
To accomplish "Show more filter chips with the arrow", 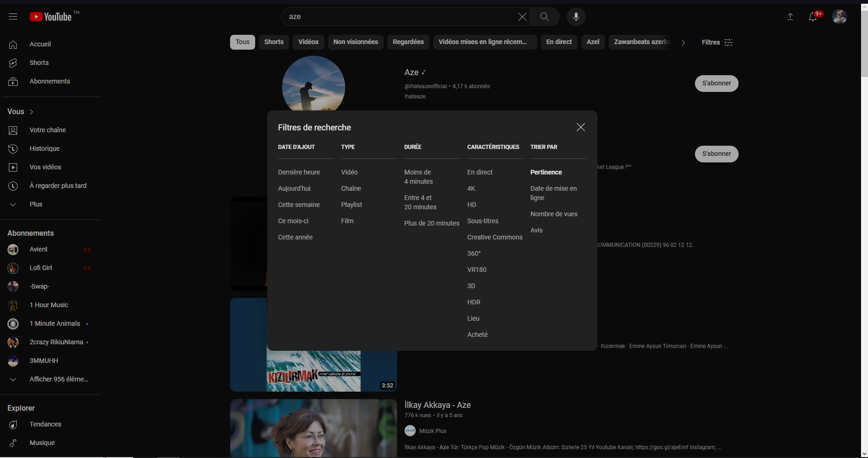I will 683,42.
